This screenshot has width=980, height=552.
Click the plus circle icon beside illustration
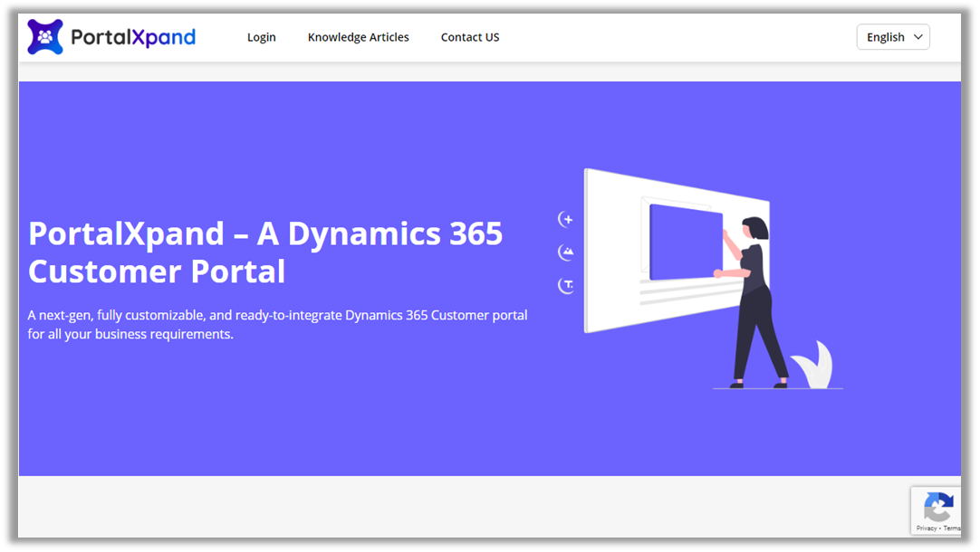click(566, 219)
